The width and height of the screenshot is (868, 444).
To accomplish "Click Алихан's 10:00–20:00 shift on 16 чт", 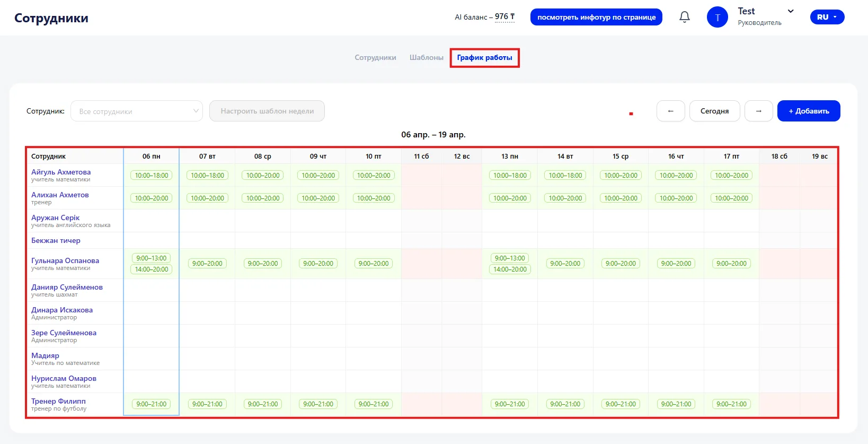I will pyautogui.click(x=676, y=198).
